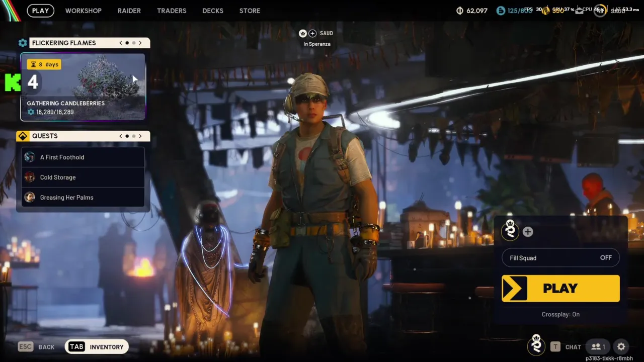
Task: Open the PLAY tab in top navigation
Action: [40, 11]
